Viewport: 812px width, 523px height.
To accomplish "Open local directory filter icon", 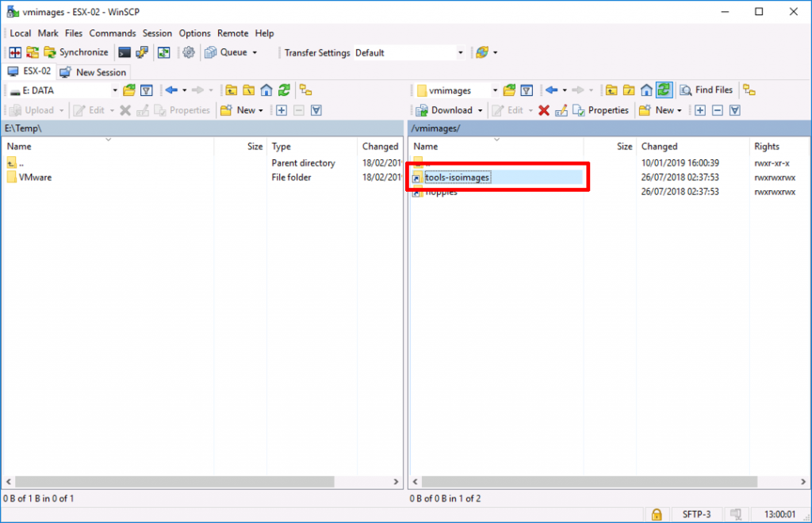I will pos(146,90).
